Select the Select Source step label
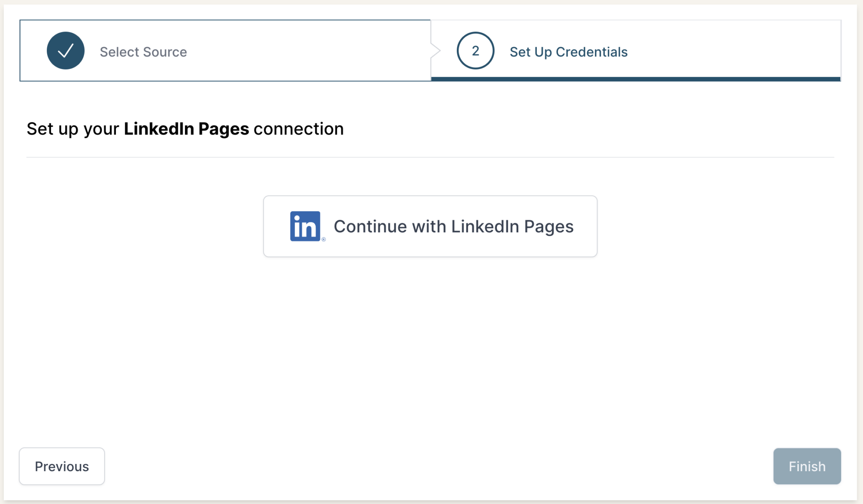The width and height of the screenshot is (863, 504). pyautogui.click(x=143, y=51)
